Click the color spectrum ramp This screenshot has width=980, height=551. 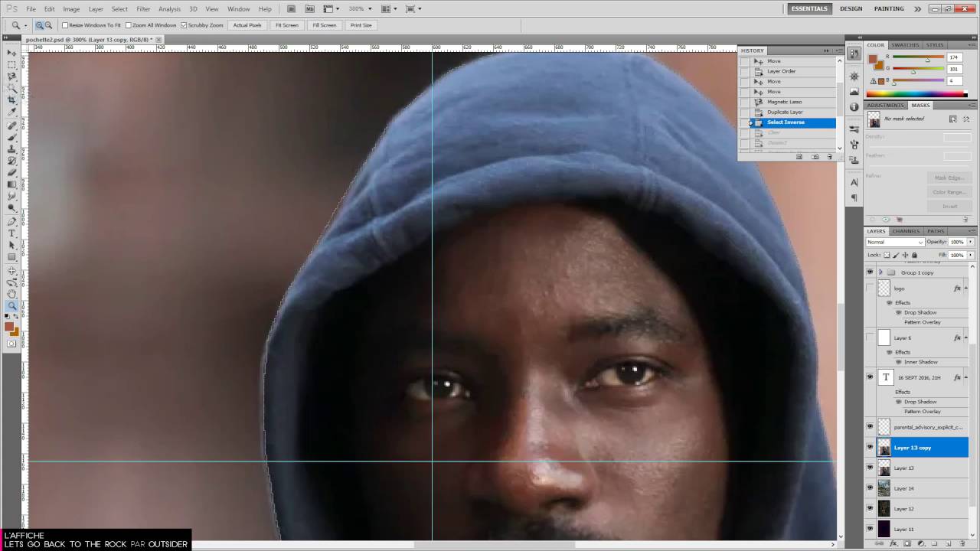click(x=916, y=94)
